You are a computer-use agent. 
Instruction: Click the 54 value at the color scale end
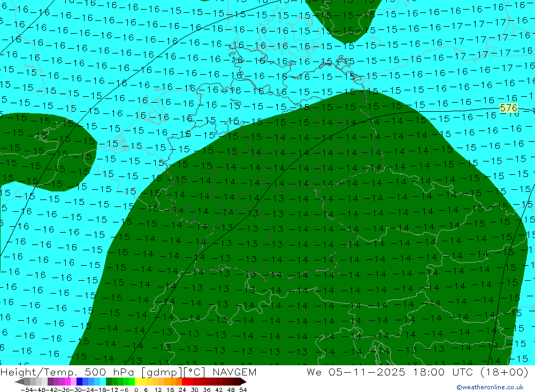point(243,390)
